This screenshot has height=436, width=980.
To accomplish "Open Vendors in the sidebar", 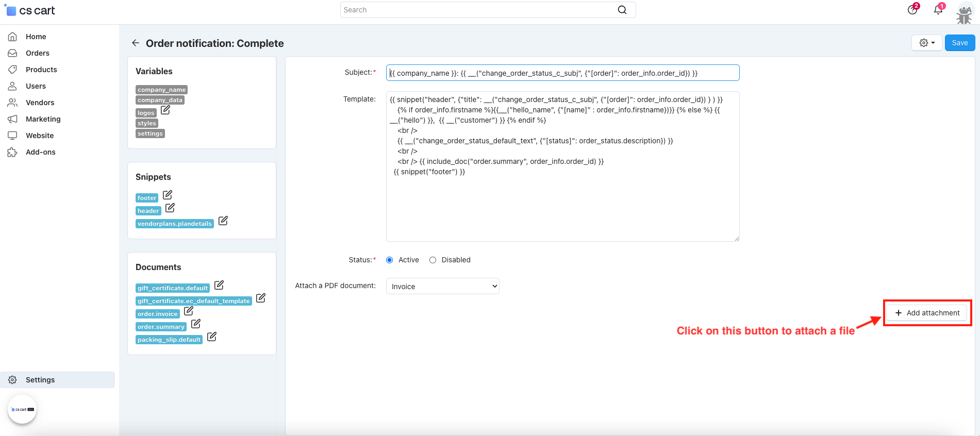I will pos(40,103).
